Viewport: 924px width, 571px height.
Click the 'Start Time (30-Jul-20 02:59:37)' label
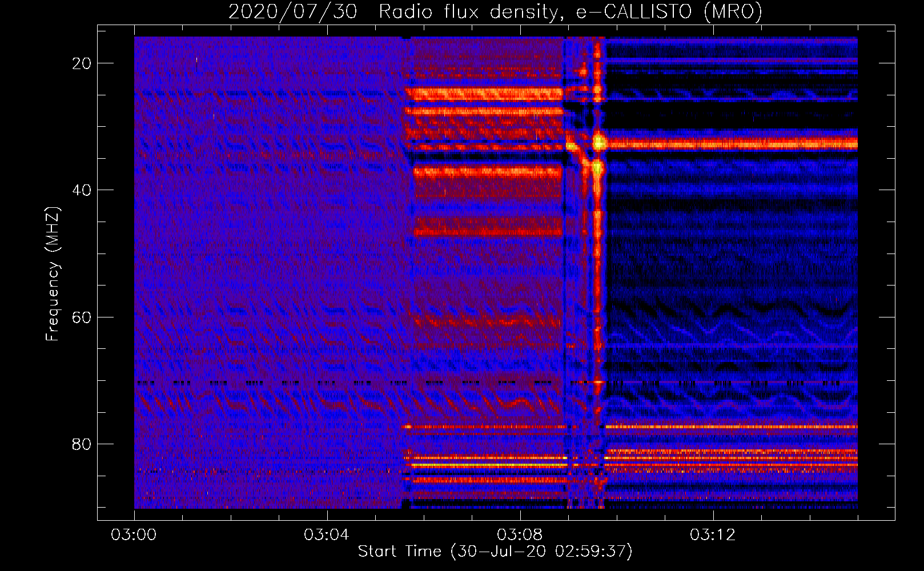pos(495,552)
